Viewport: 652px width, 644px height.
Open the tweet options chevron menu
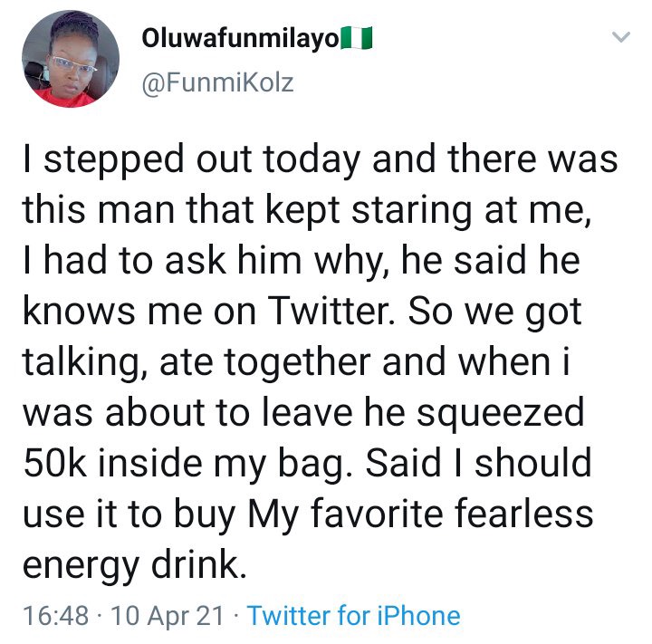point(621,37)
